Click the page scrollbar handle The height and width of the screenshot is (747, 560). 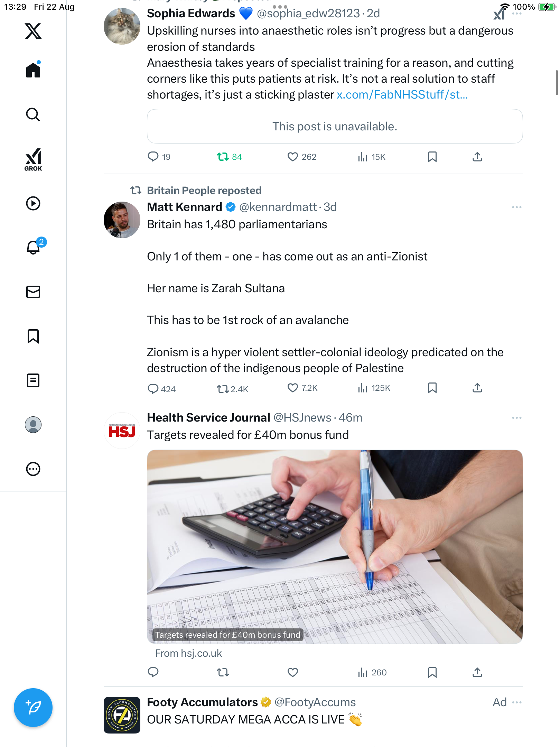[556, 82]
